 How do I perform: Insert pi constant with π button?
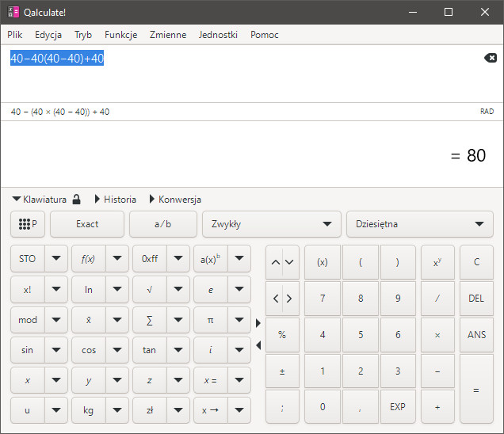click(x=210, y=320)
